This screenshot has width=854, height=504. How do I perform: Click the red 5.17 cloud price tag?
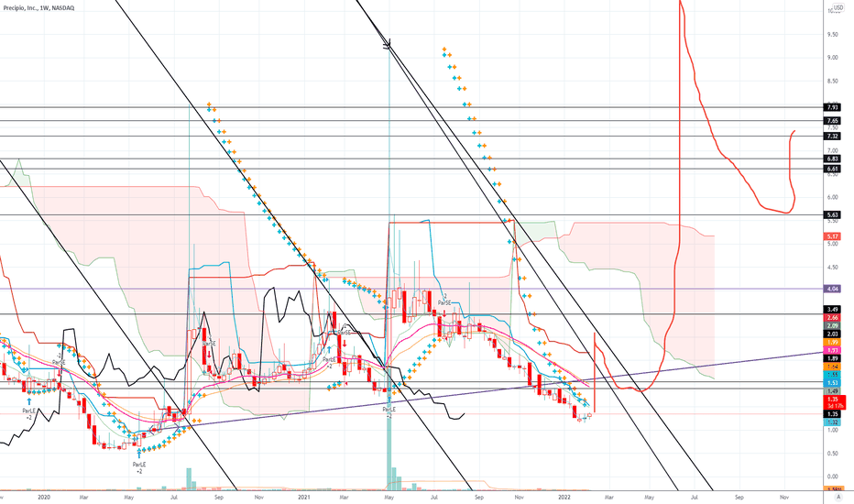(833, 236)
